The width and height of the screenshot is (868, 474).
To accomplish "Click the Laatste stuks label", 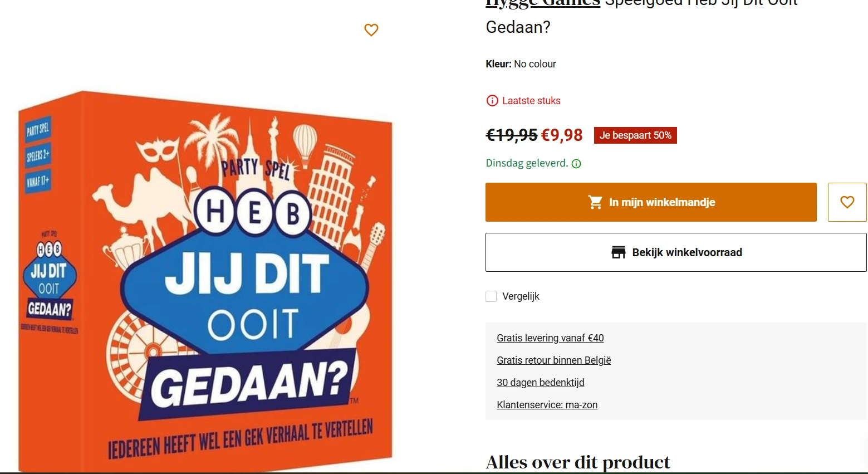I will coord(531,101).
